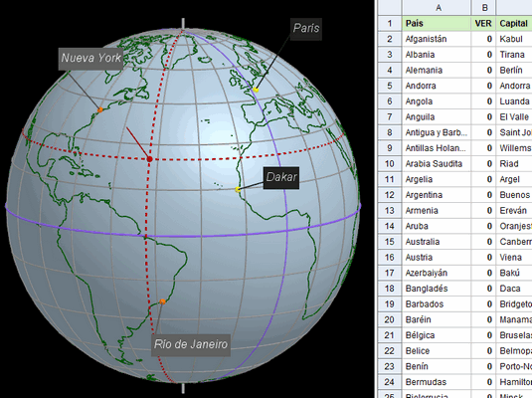The height and width of the screenshot is (398, 532).
Task: Click the Río de Janeiro label
Action: pyautogui.click(x=191, y=345)
